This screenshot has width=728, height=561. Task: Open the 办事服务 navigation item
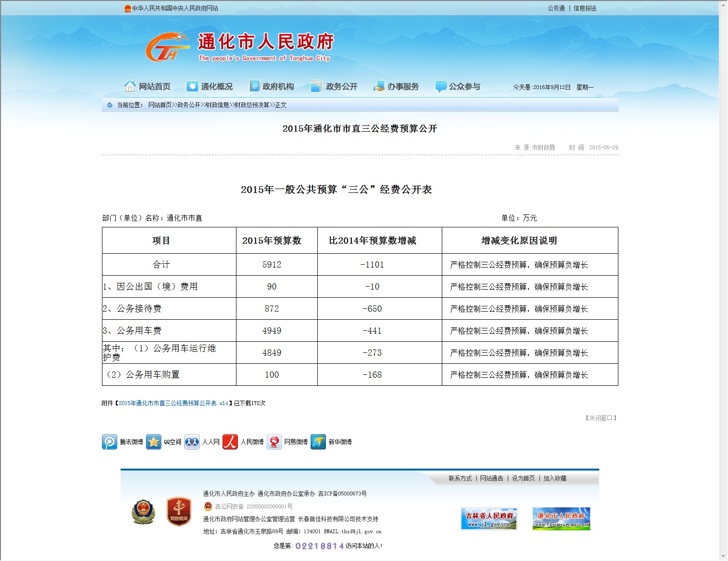[x=396, y=87]
